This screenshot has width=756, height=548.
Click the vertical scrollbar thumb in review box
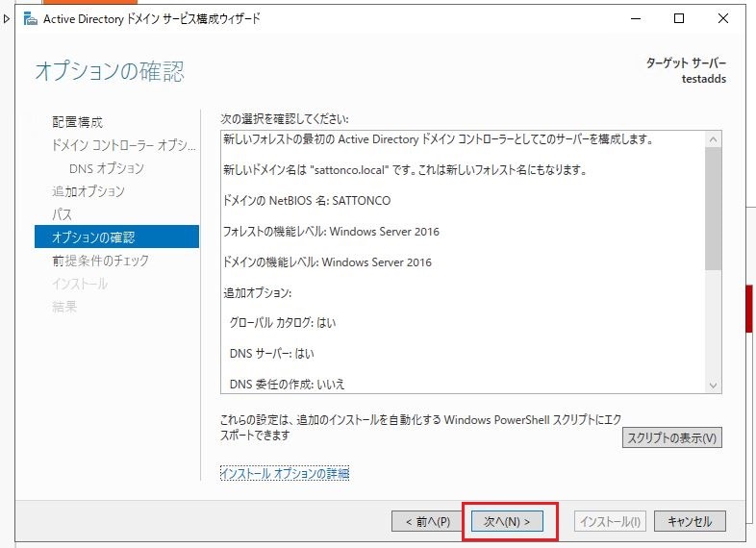point(713,209)
